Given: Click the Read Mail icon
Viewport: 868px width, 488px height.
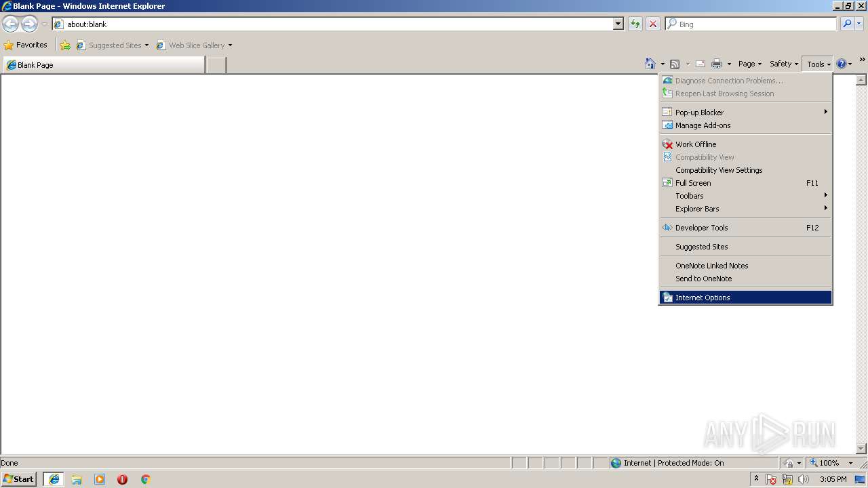Looking at the screenshot, I should tap(701, 64).
